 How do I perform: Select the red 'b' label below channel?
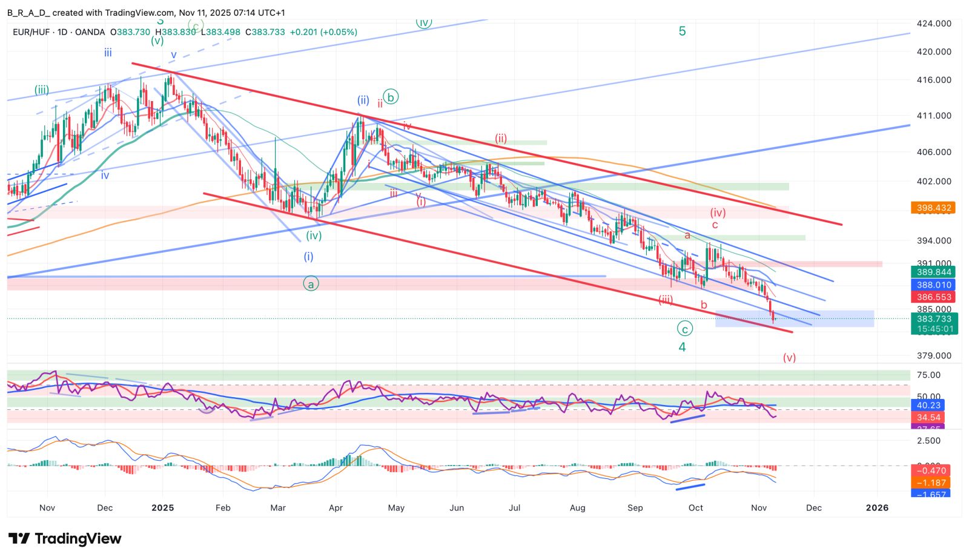coord(704,305)
